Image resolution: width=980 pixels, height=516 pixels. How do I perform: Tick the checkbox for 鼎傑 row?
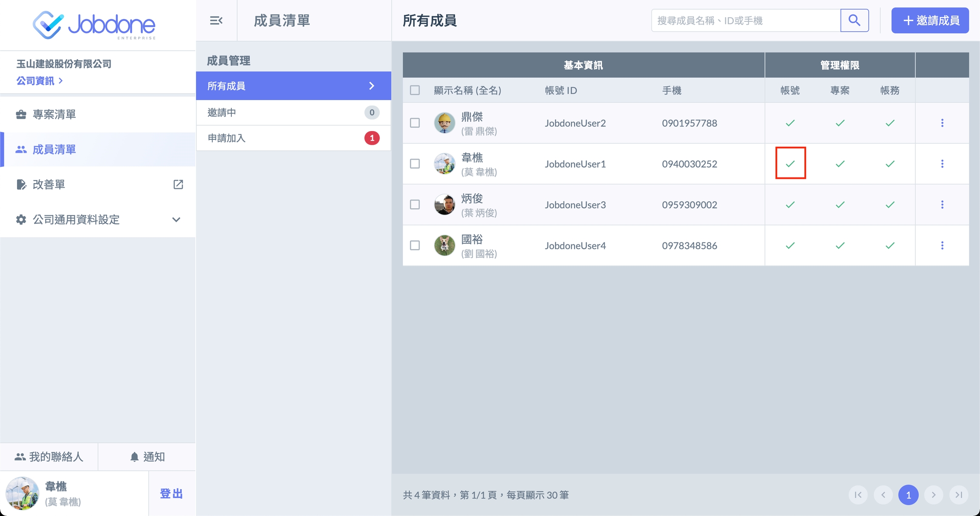(415, 123)
